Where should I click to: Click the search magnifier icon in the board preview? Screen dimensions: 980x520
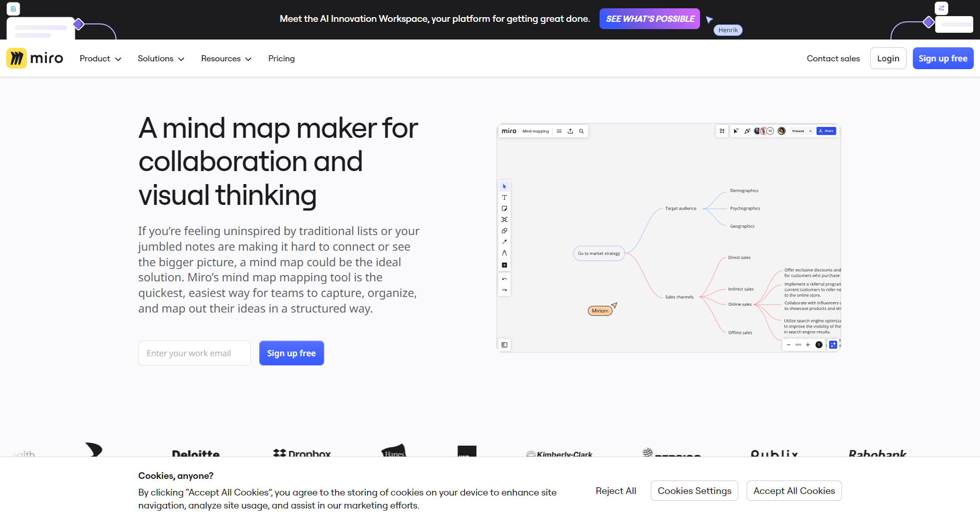[581, 131]
